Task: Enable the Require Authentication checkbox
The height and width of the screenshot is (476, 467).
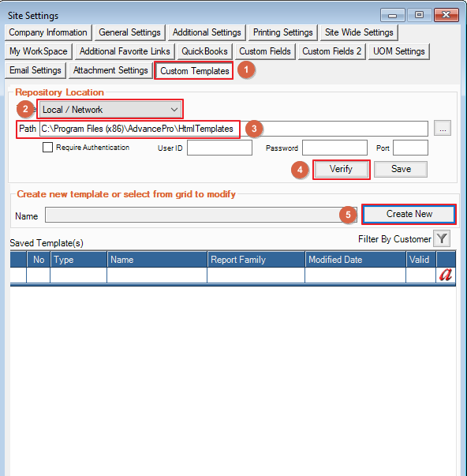Action: pyautogui.click(x=47, y=148)
